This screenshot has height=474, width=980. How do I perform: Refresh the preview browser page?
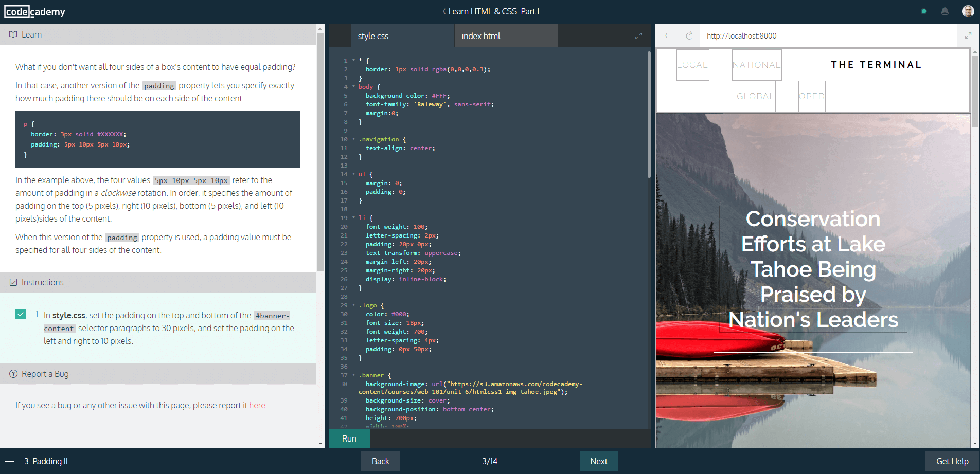[689, 35]
